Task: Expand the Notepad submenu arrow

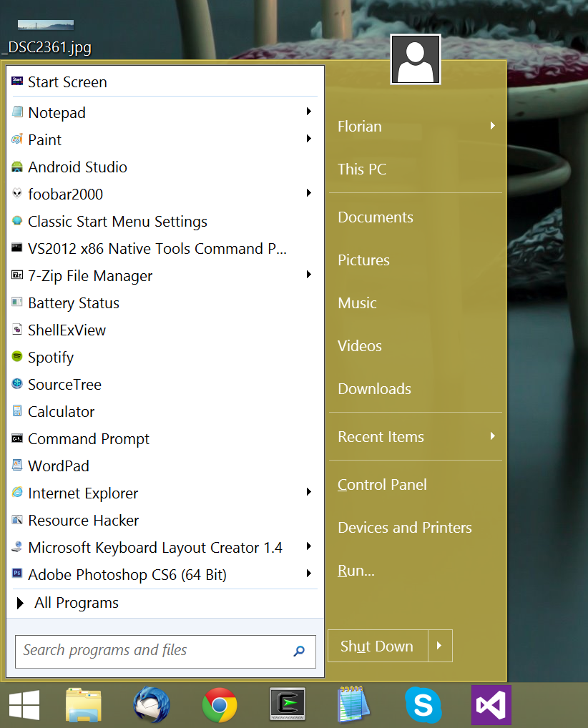Action: point(309,112)
